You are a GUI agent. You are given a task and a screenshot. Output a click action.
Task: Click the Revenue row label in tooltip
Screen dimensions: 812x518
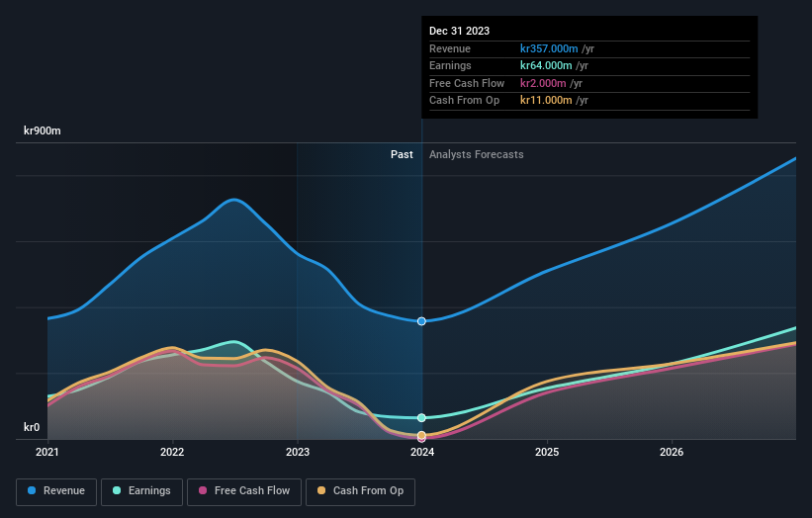[x=450, y=48]
